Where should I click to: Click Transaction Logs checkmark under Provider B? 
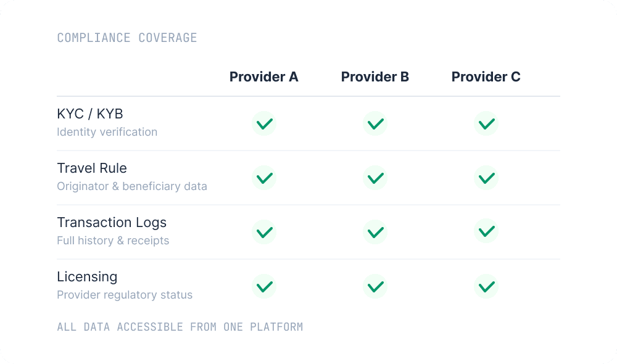coord(375,232)
